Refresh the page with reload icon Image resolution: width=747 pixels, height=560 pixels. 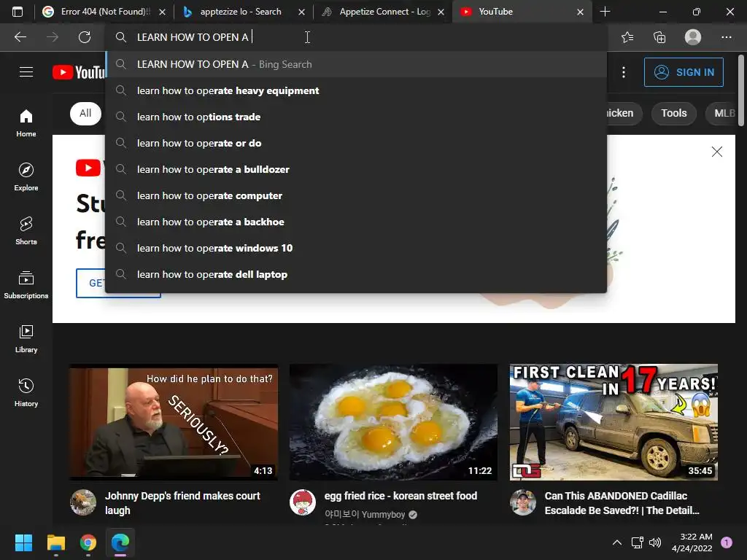click(x=85, y=37)
